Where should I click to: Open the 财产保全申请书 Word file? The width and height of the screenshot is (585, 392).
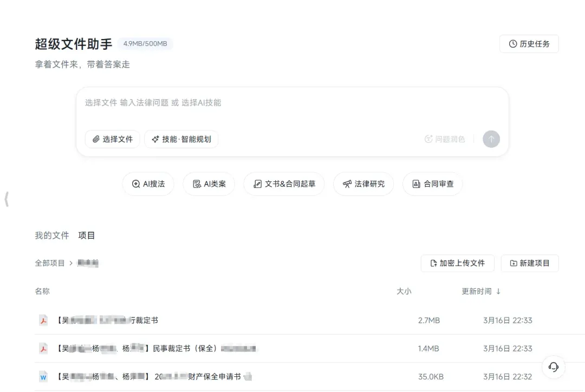pyautogui.click(x=154, y=377)
